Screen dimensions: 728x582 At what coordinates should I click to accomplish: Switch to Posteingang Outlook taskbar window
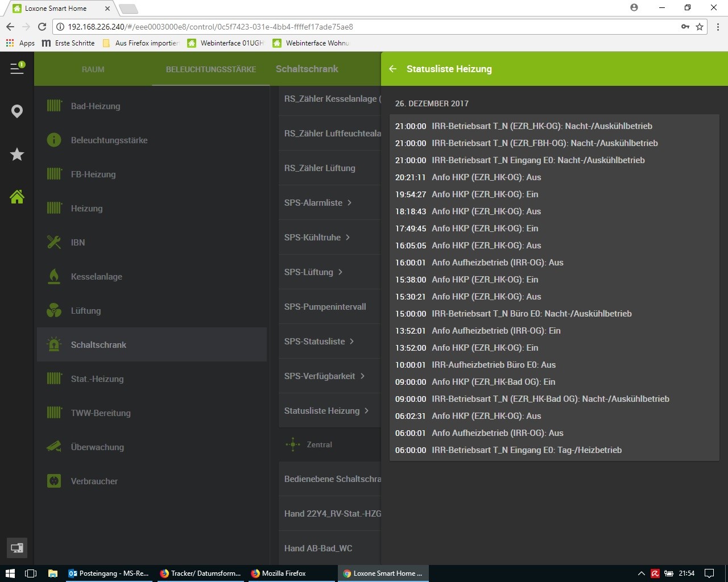(x=109, y=573)
